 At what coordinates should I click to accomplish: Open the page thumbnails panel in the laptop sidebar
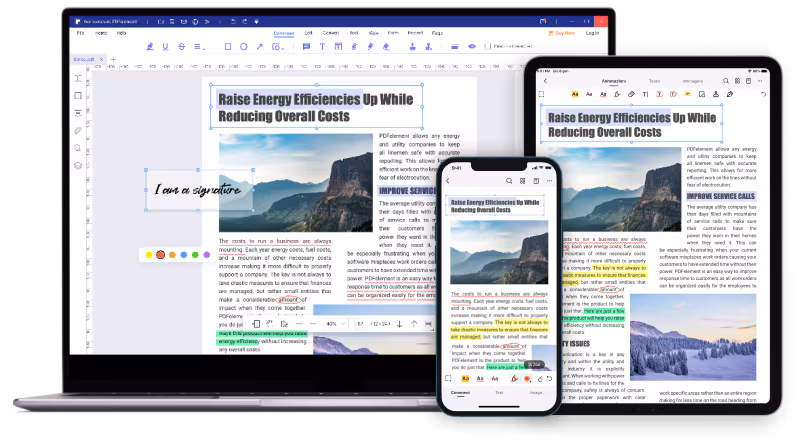[x=78, y=96]
